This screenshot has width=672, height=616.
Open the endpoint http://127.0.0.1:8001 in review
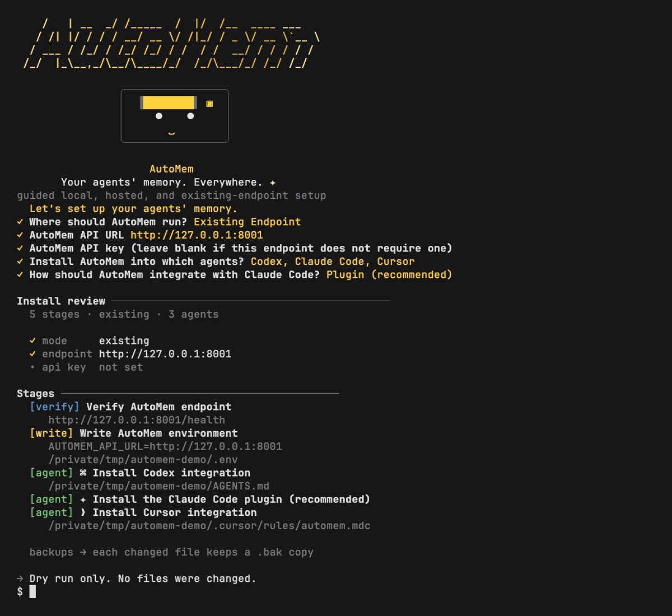165,354
